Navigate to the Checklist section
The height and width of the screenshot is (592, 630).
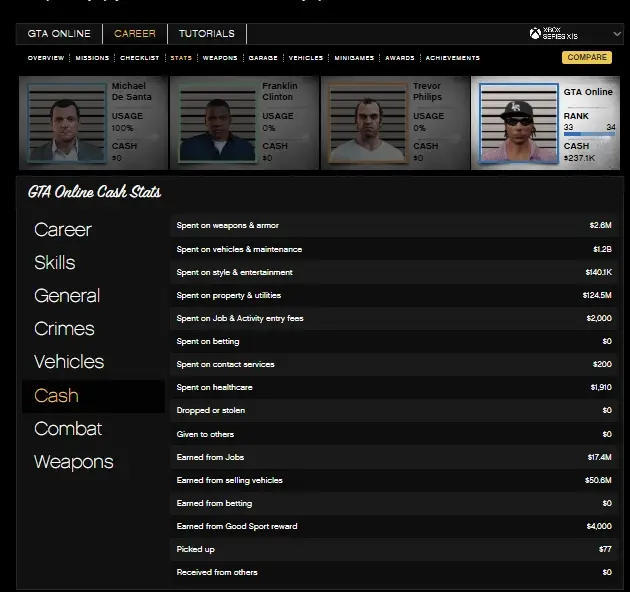(140, 58)
